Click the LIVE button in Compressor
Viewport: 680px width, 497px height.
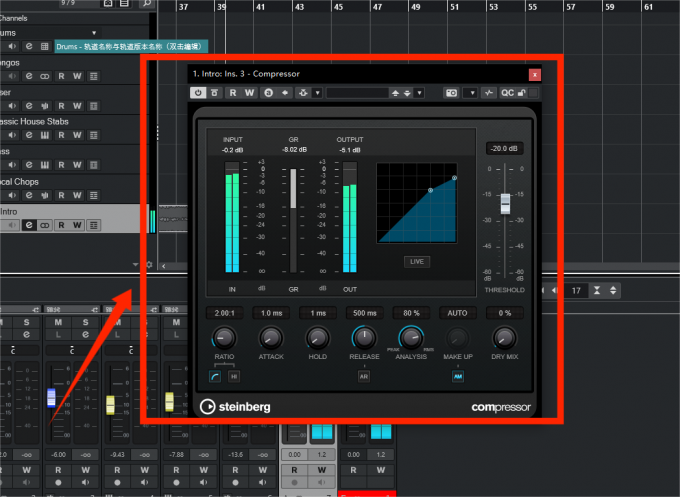tap(417, 262)
